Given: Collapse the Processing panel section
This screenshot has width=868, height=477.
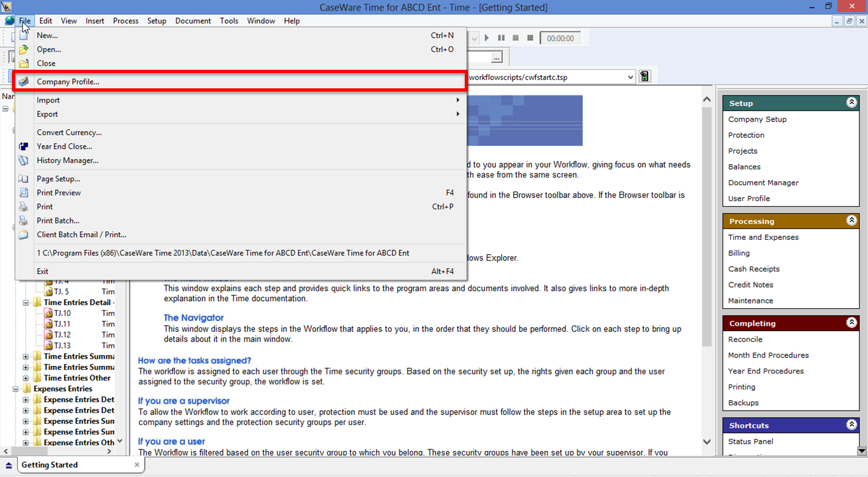Looking at the screenshot, I should [x=851, y=221].
